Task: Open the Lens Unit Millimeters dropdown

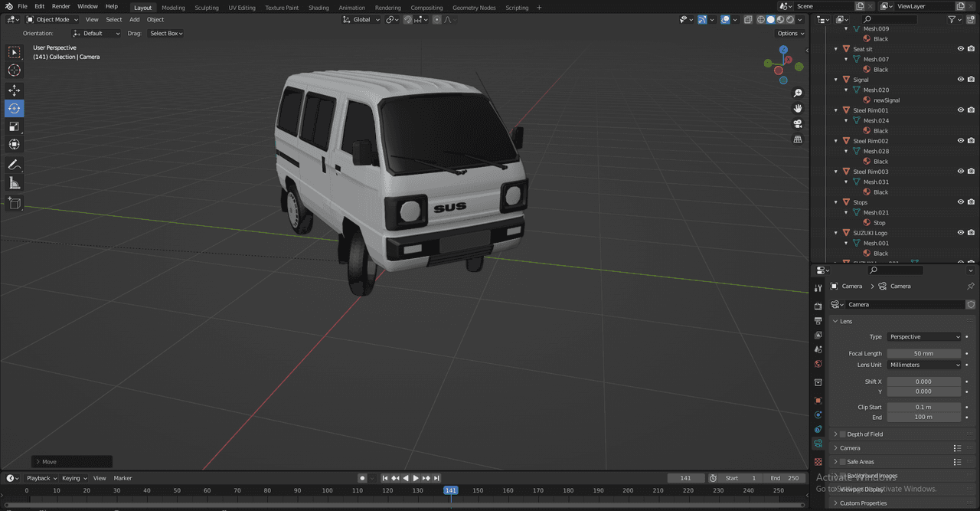Action: click(x=924, y=365)
